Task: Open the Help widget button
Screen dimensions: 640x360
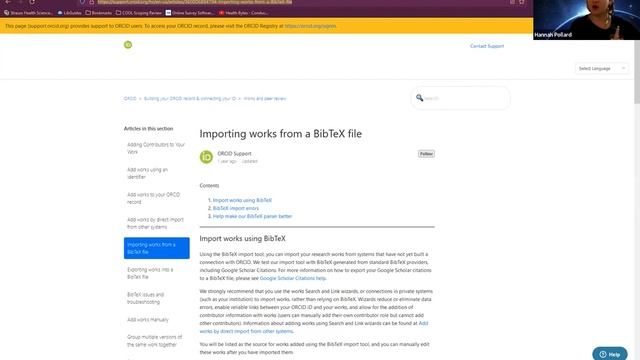Action: tap(610, 354)
